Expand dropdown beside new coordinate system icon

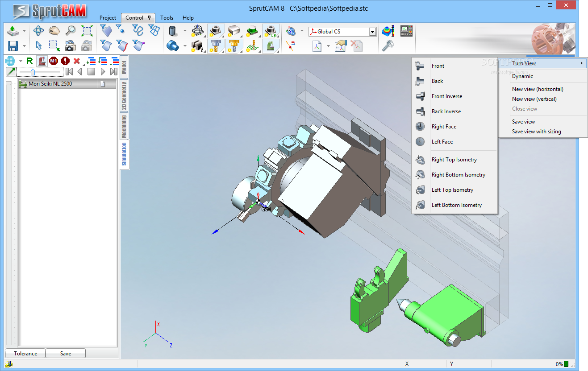click(x=328, y=46)
